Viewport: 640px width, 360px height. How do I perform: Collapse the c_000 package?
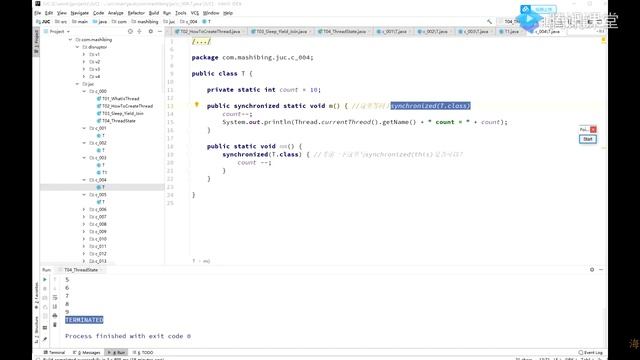coord(84,91)
